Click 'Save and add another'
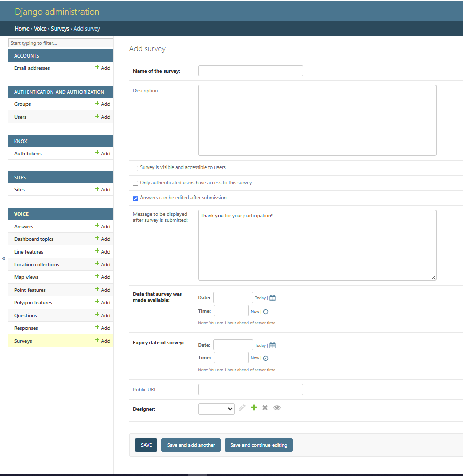The height and width of the screenshot is (476, 463). click(x=190, y=444)
